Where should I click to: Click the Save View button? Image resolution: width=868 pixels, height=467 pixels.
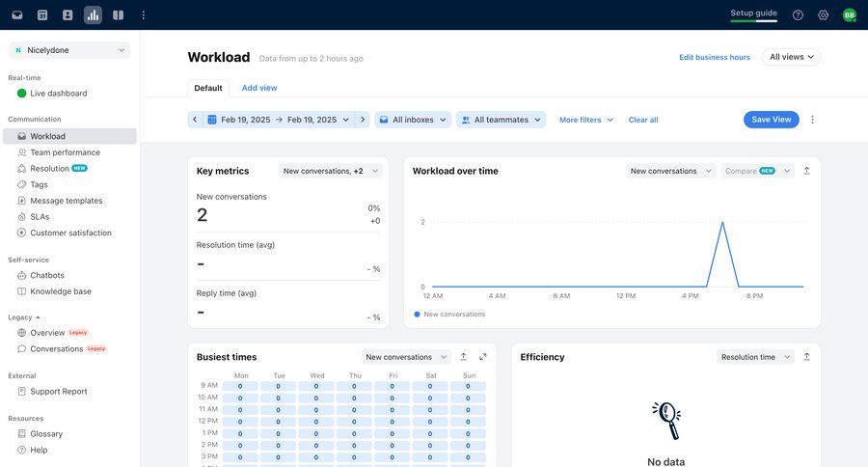(772, 120)
